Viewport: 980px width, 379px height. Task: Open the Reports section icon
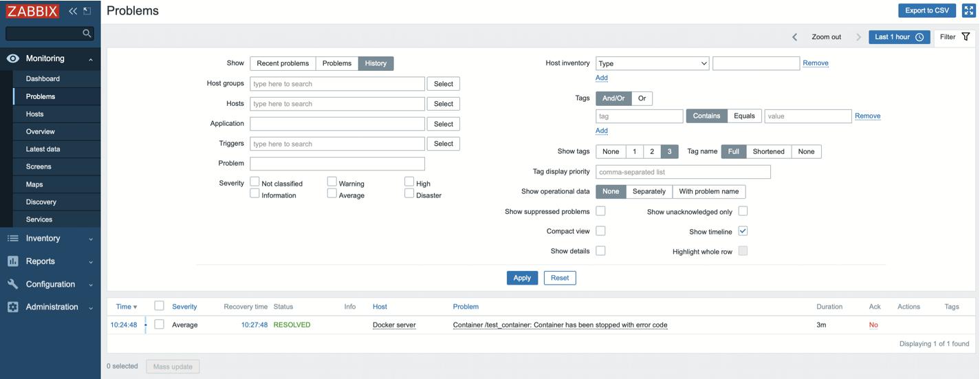tap(12, 261)
